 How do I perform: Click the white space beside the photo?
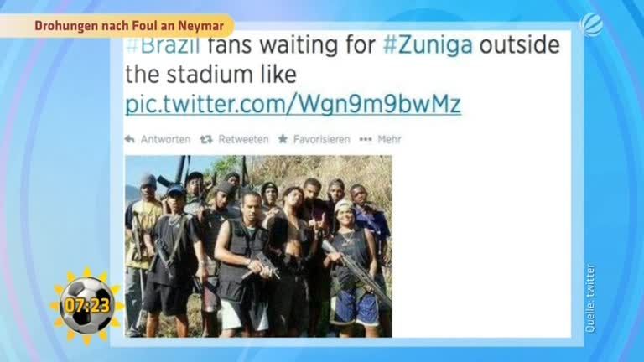point(480,246)
